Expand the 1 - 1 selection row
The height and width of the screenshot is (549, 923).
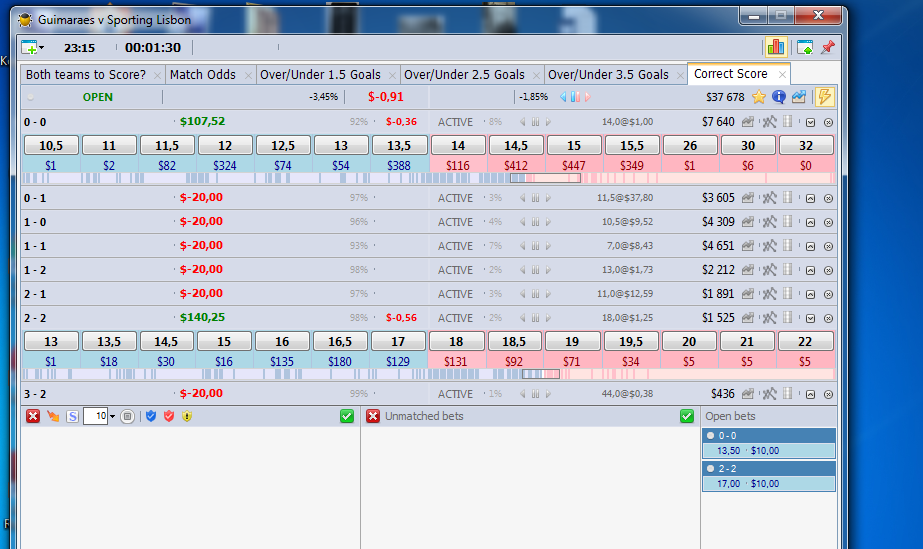point(811,247)
